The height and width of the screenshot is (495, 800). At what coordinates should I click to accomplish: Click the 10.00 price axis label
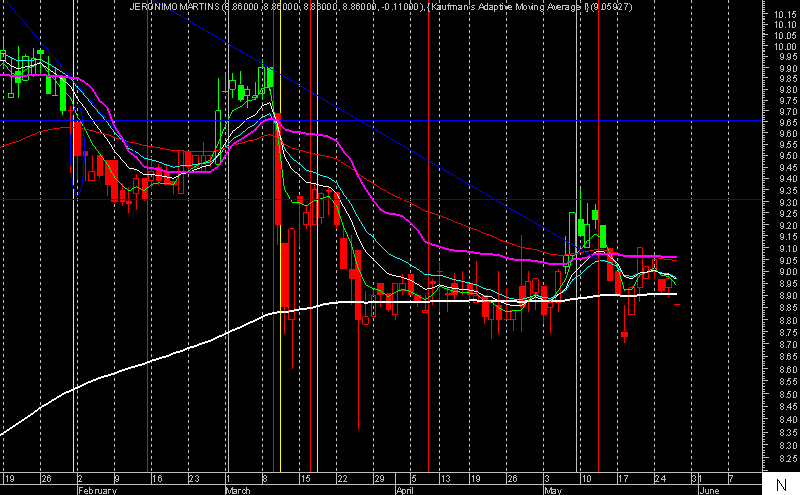click(785, 46)
